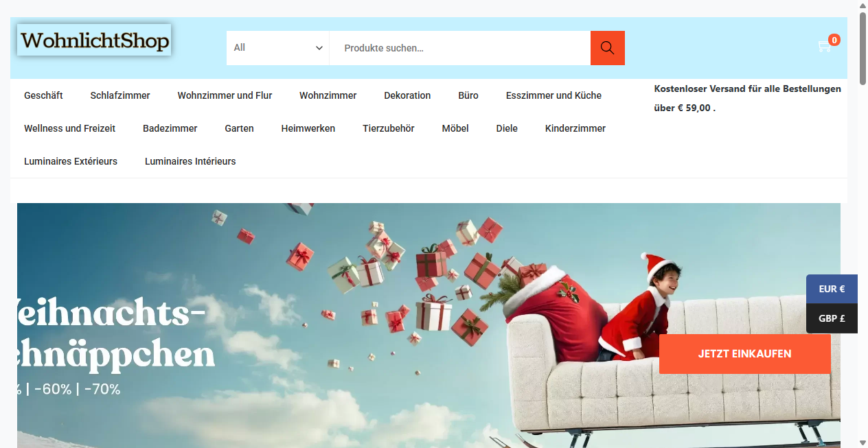Open the Dekoration category
This screenshot has width=868, height=448.
click(407, 95)
